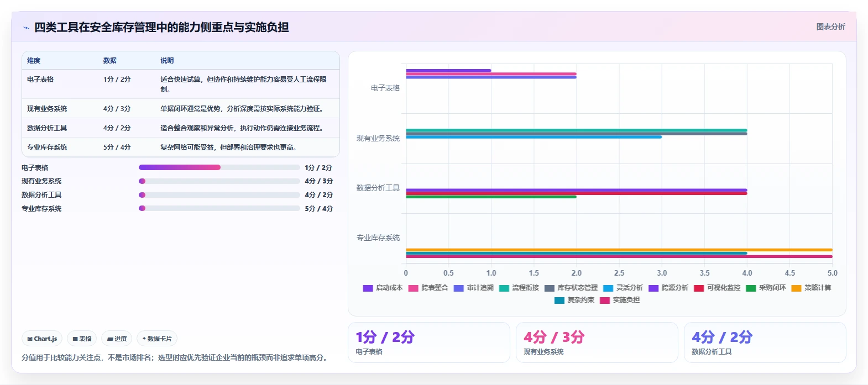Click the 实施负担 pink legend swatch
The height and width of the screenshot is (385, 868).
pyautogui.click(x=605, y=300)
